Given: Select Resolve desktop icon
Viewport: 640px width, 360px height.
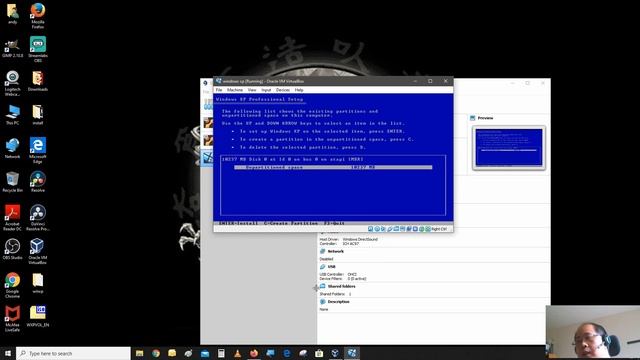Looking at the screenshot, I should (38, 182).
